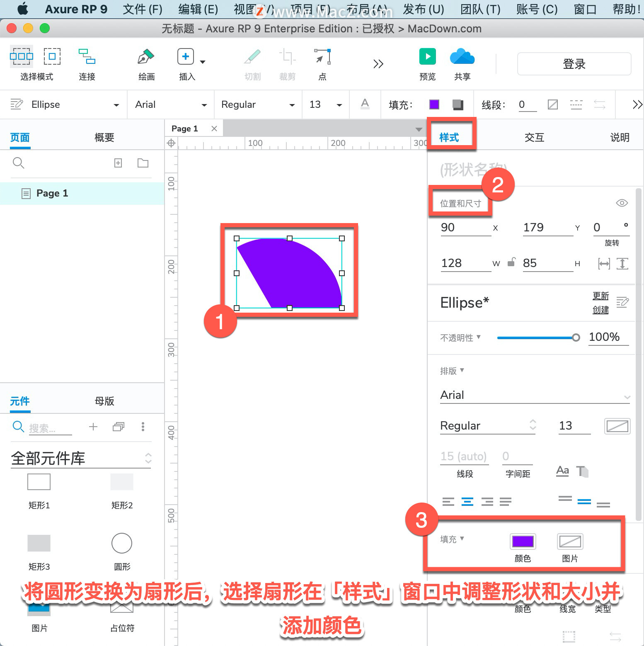Click the Share (共享) cloud icon
This screenshot has height=646, width=644.
coord(462,56)
